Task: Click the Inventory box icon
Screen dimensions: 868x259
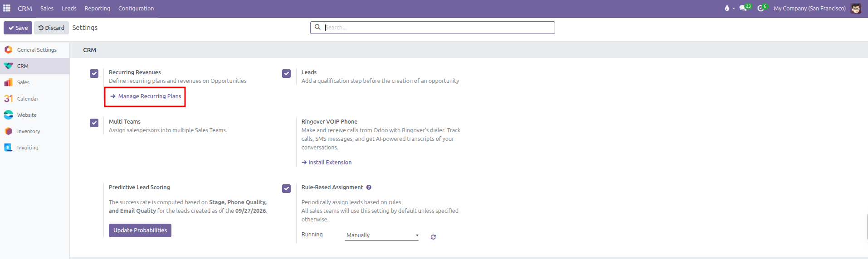Action: [8, 131]
